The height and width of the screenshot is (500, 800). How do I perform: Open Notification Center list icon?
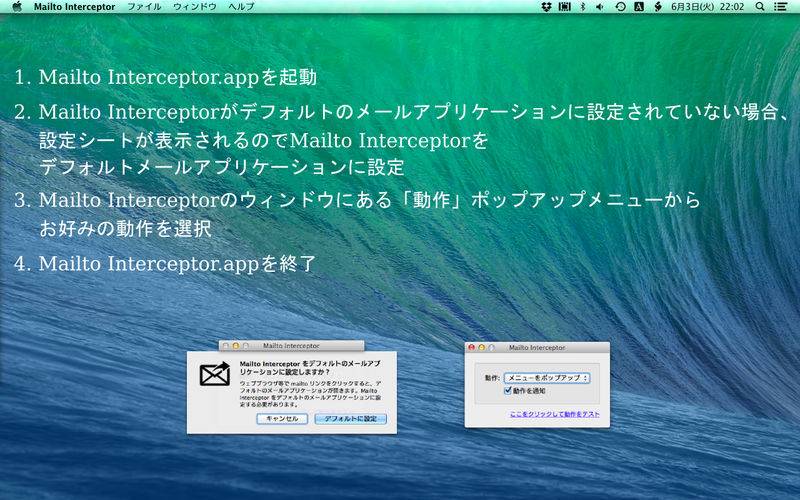782,6
